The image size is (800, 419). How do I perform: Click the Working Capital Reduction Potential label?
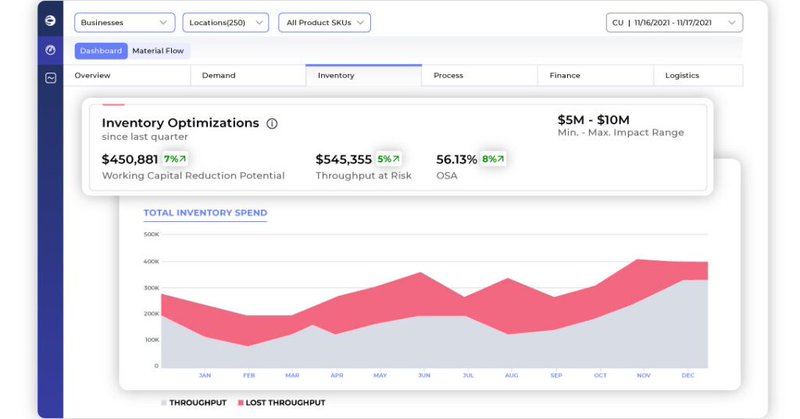tap(193, 176)
